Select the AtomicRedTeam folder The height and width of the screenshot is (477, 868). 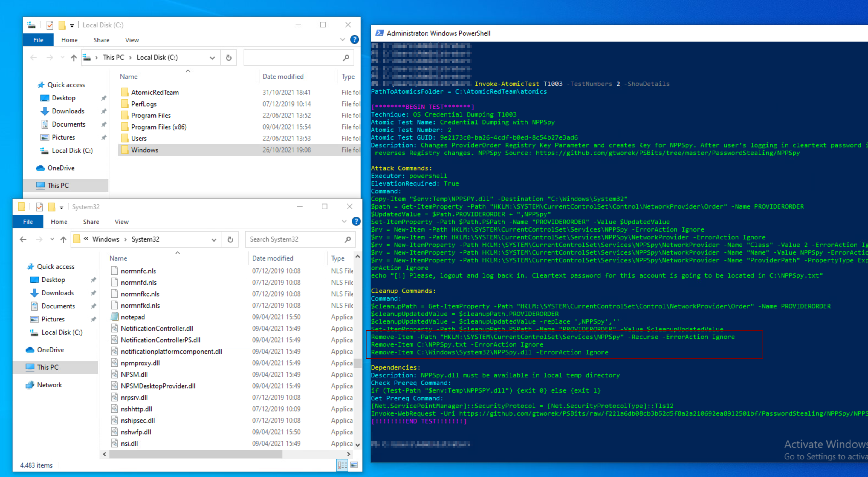pyautogui.click(x=155, y=92)
